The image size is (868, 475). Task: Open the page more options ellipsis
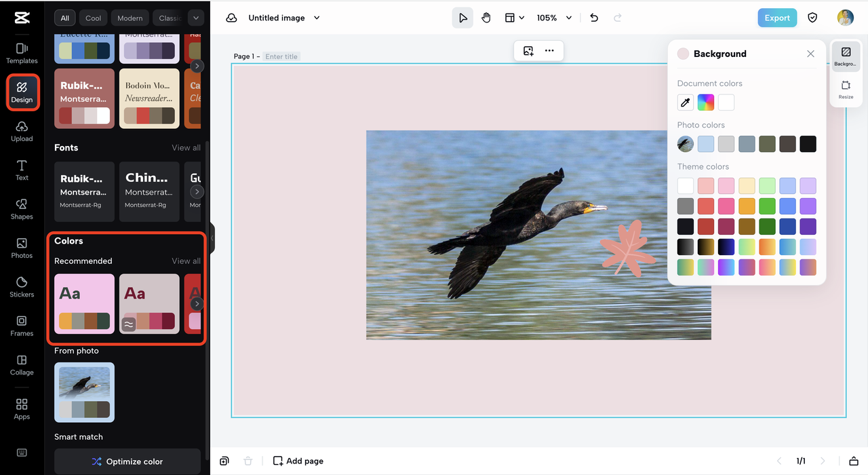[x=549, y=51]
